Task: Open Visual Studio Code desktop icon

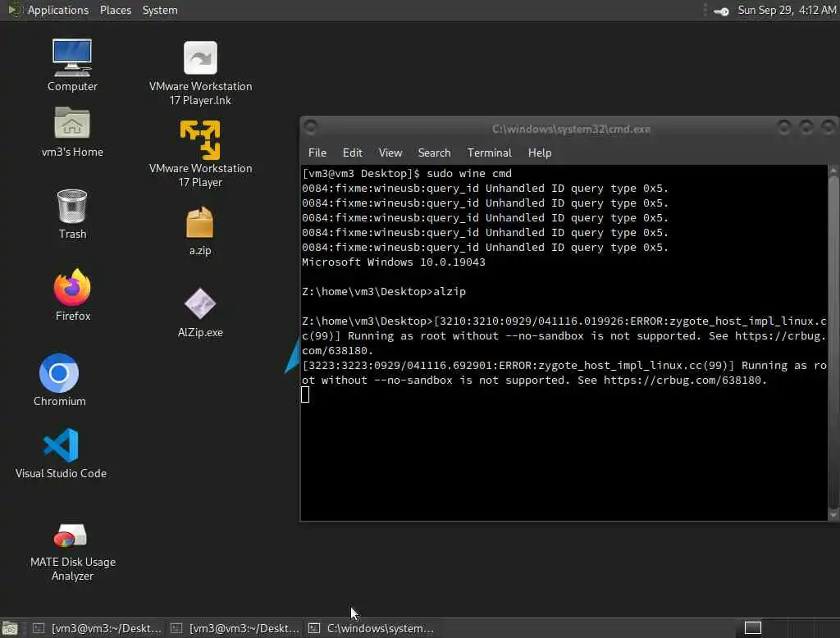Action: click(x=61, y=453)
